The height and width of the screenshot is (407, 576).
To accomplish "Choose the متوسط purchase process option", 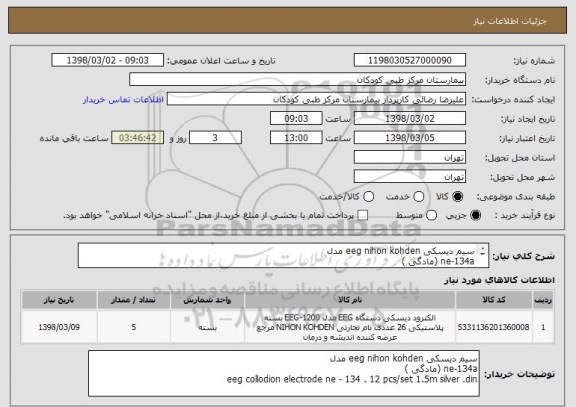I will point(432,215).
